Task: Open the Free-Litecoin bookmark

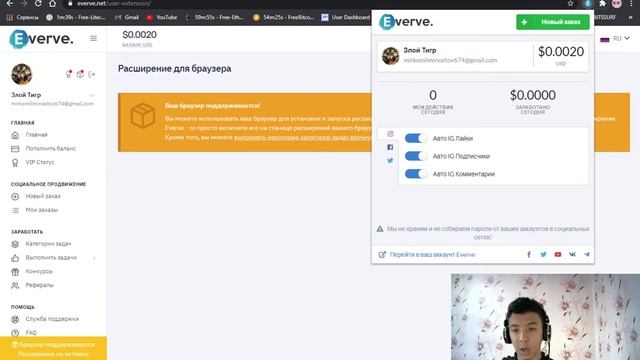Action: point(76,18)
